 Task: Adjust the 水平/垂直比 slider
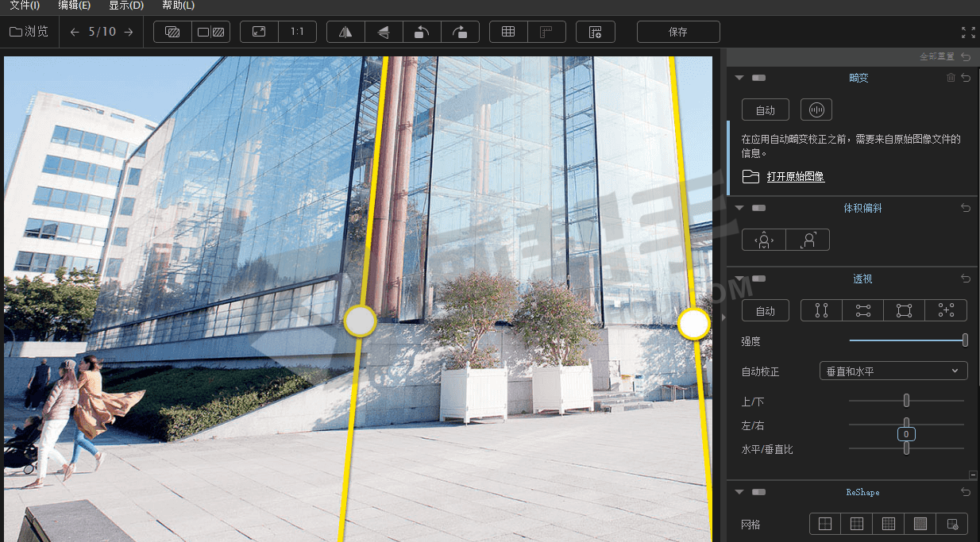point(906,448)
